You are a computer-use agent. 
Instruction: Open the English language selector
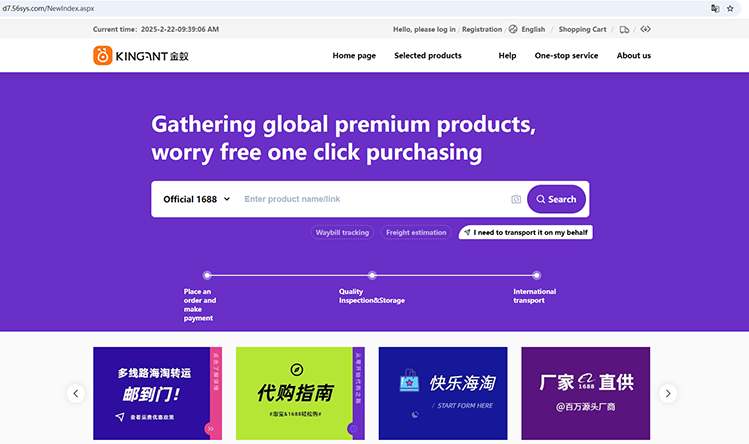(533, 29)
